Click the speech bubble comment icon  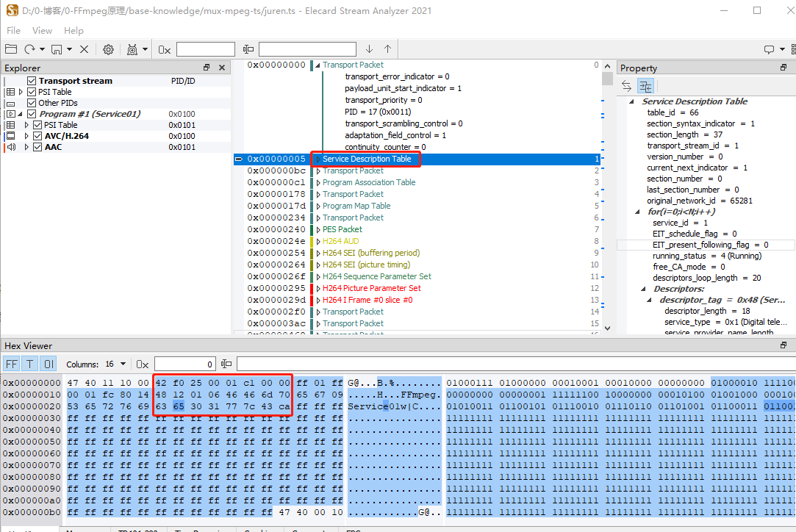769,49
